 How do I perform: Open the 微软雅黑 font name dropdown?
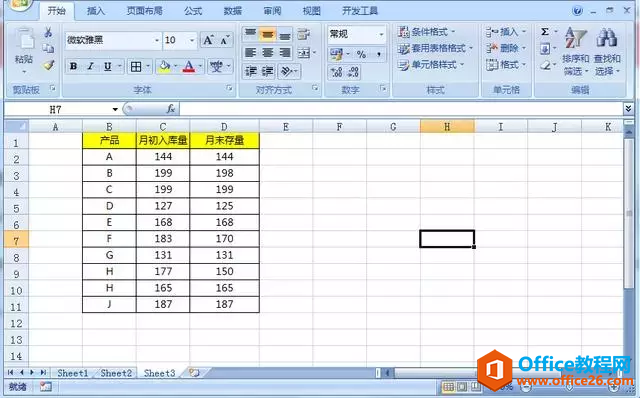(157, 40)
